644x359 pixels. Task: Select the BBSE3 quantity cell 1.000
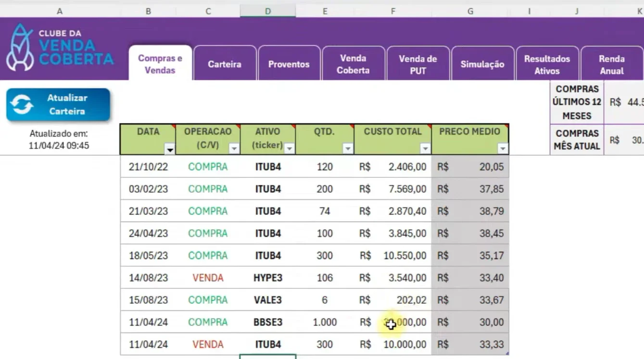(x=325, y=322)
